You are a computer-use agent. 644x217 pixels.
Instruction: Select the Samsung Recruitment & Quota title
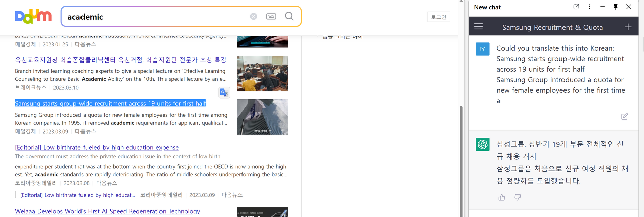tap(552, 27)
